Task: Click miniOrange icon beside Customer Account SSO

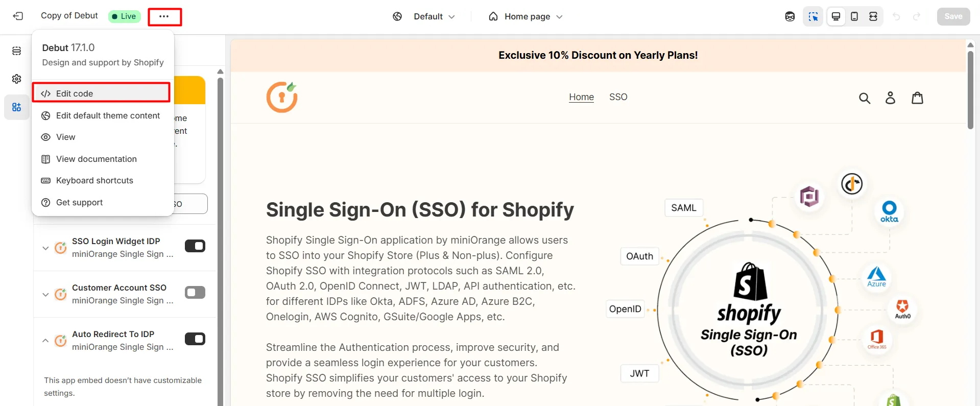Action: click(x=61, y=294)
